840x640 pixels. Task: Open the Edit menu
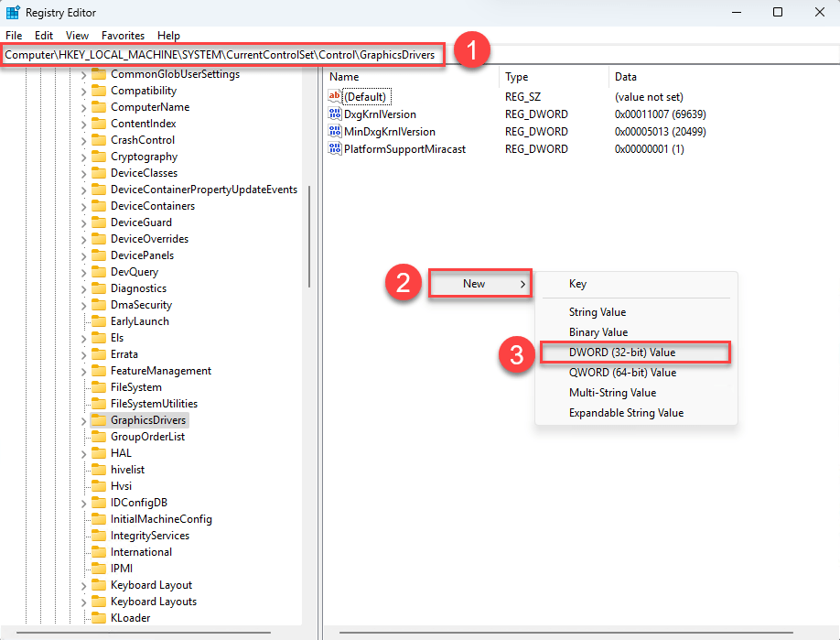point(44,35)
